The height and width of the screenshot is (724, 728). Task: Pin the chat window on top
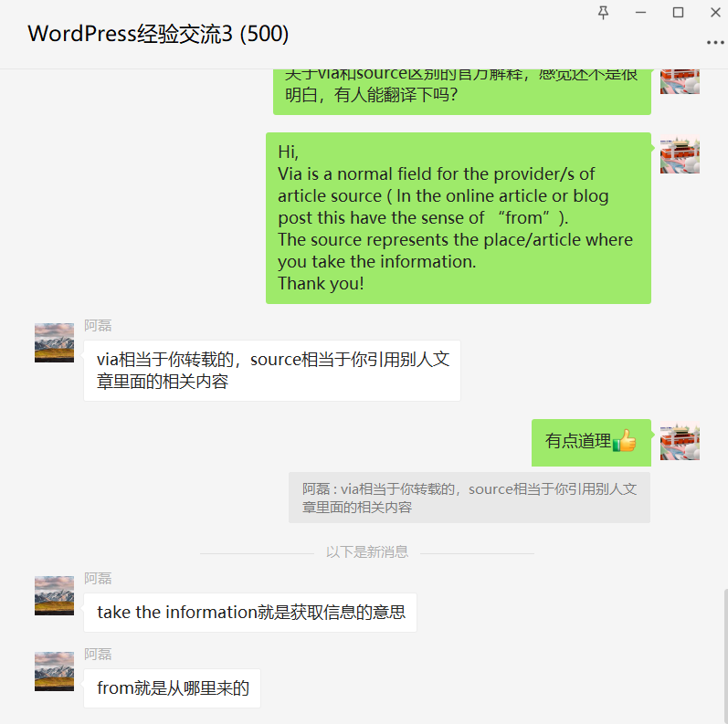point(603,13)
